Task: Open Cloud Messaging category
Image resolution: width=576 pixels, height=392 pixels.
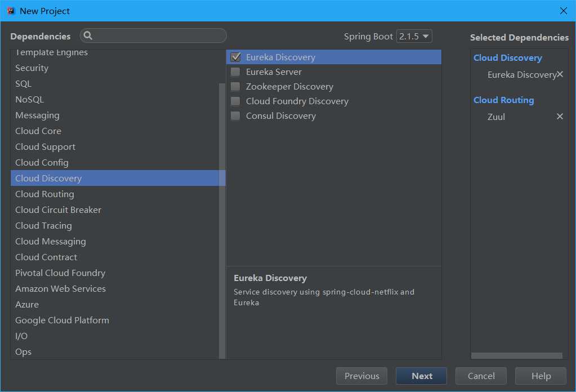Action: tap(115, 242)
